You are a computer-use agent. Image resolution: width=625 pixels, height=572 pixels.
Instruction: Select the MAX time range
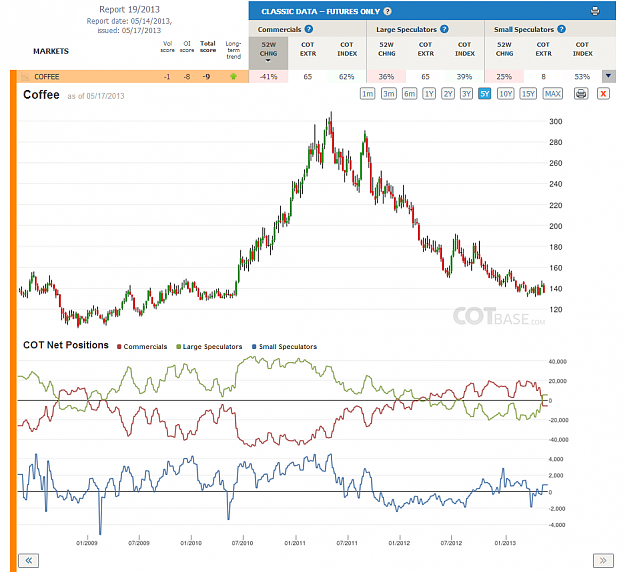click(553, 94)
